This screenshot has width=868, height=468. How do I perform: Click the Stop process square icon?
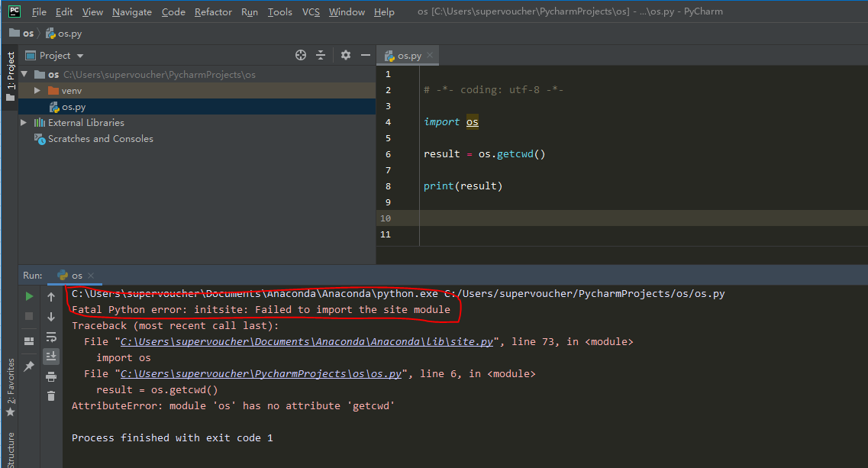(29, 316)
